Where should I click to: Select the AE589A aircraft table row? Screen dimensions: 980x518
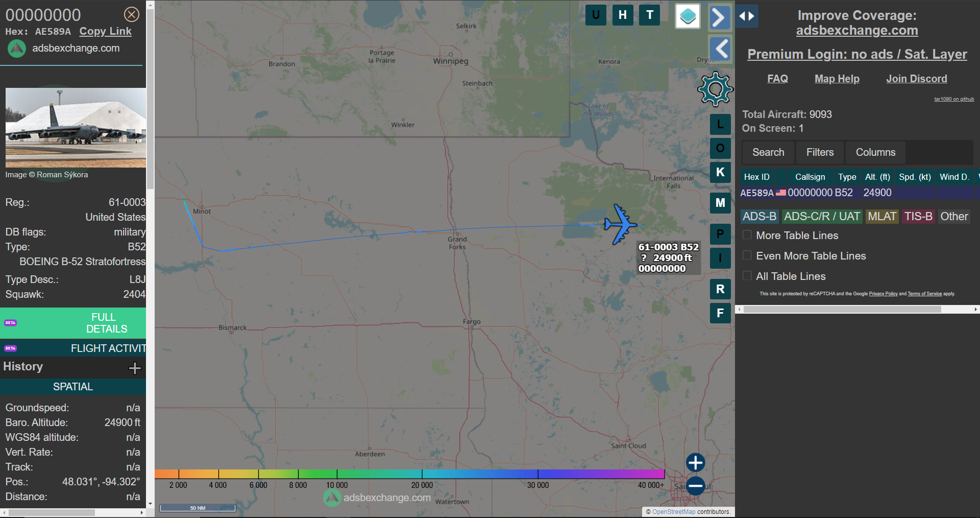(x=860, y=193)
